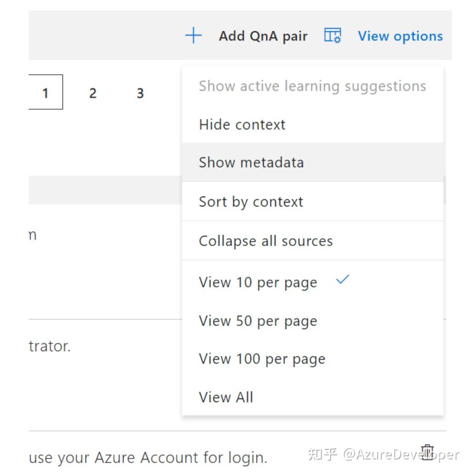Select Show active learning suggestions
Screen dimensions: 471x476
coord(312,86)
